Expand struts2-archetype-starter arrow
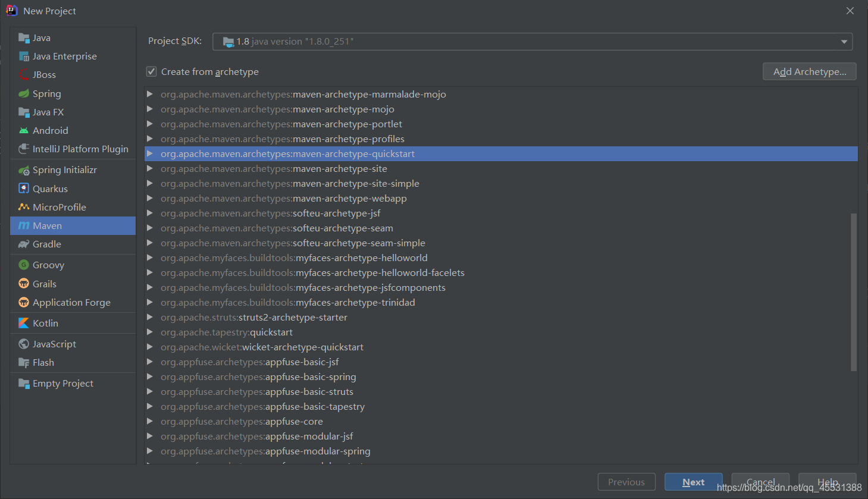The width and height of the screenshot is (868, 499). (x=150, y=317)
